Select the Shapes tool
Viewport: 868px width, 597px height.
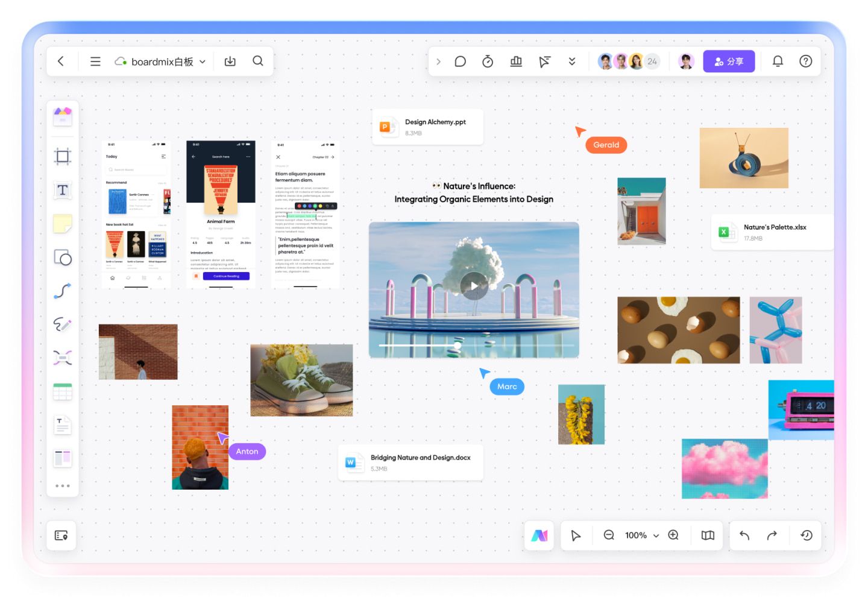63,257
